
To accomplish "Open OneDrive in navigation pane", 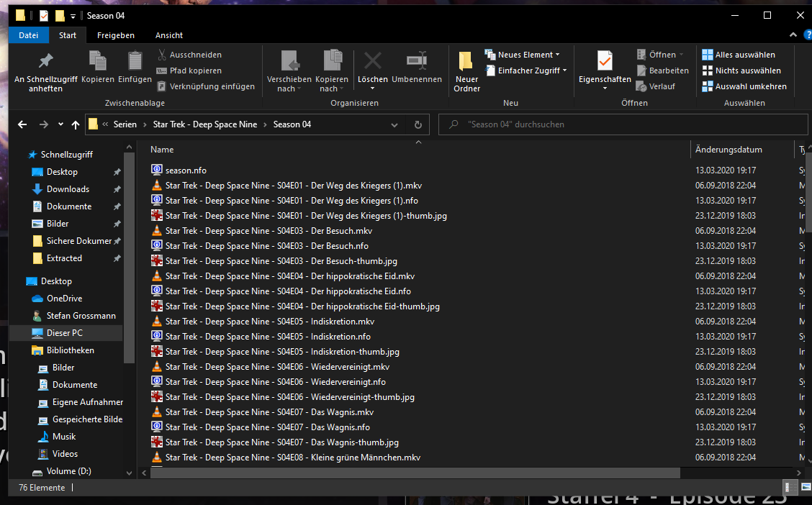I will 64,299.
